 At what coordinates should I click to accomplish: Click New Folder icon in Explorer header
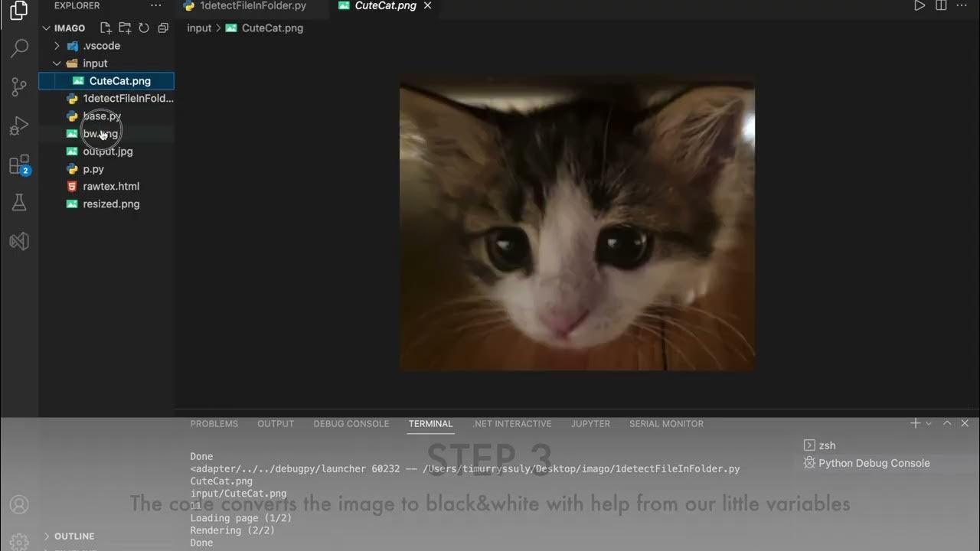(125, 28)
